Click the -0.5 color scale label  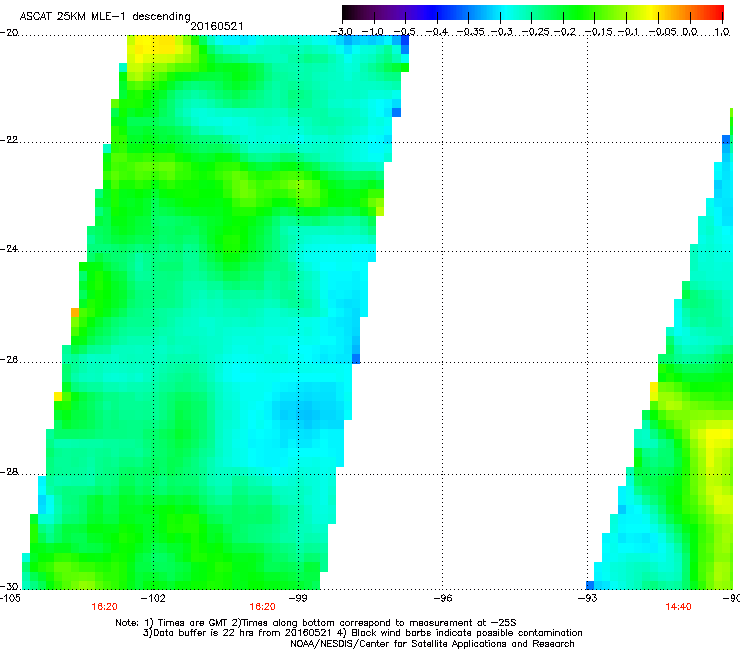pos(404,32)
